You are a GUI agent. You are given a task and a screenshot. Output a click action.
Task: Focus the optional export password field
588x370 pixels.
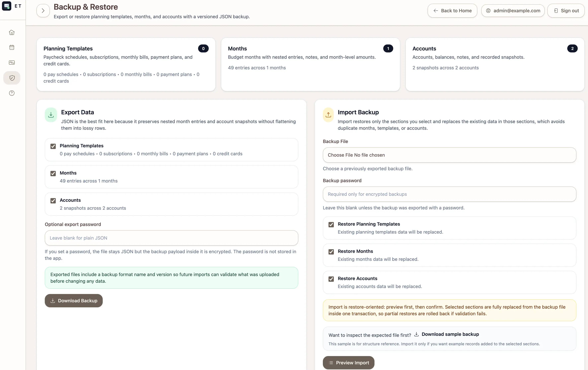[x=171, y=238]
